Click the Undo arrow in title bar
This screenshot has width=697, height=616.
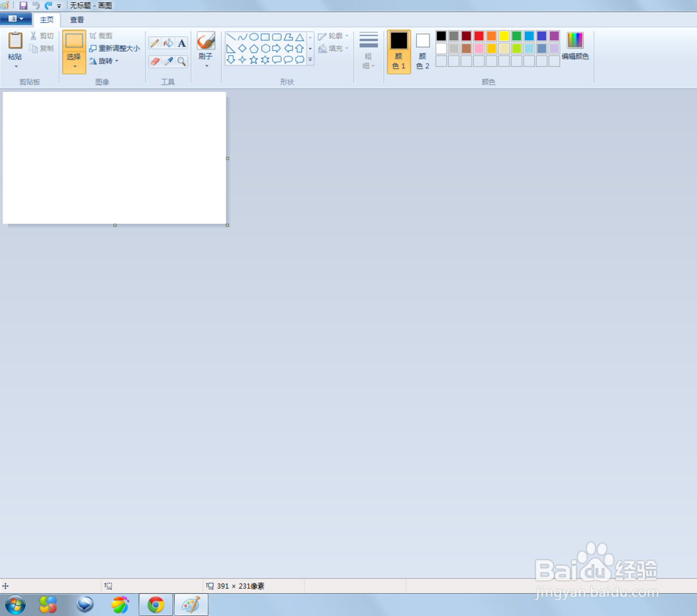[x=36, y=6]
